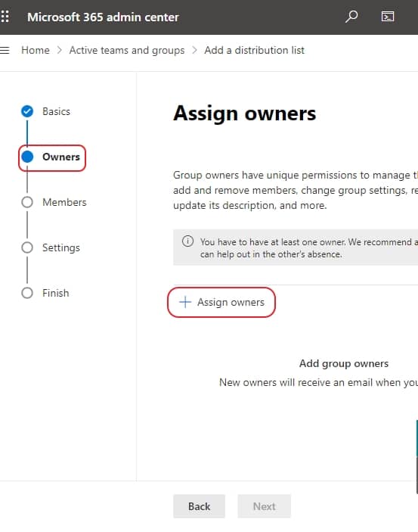
Task: Click the Finish empty step circle
Action: [27, 293]
